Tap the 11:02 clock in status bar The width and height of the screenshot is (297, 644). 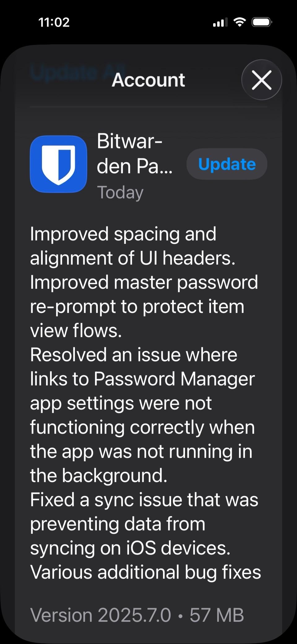(x=54, y=22)
